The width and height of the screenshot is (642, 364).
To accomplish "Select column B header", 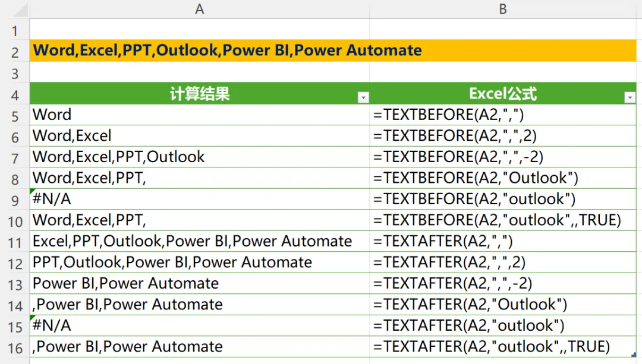I will [x=503, y=9].
